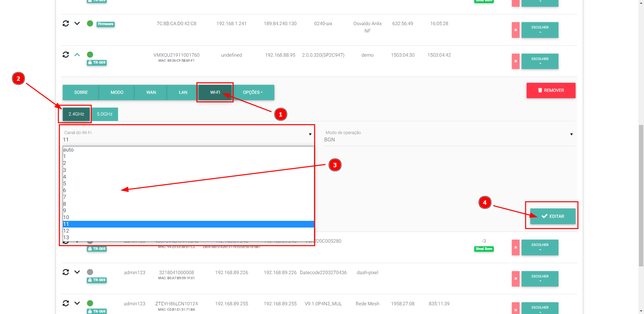Select the 2.4GHz band tab
644x314 pixels.
point(76,114)
